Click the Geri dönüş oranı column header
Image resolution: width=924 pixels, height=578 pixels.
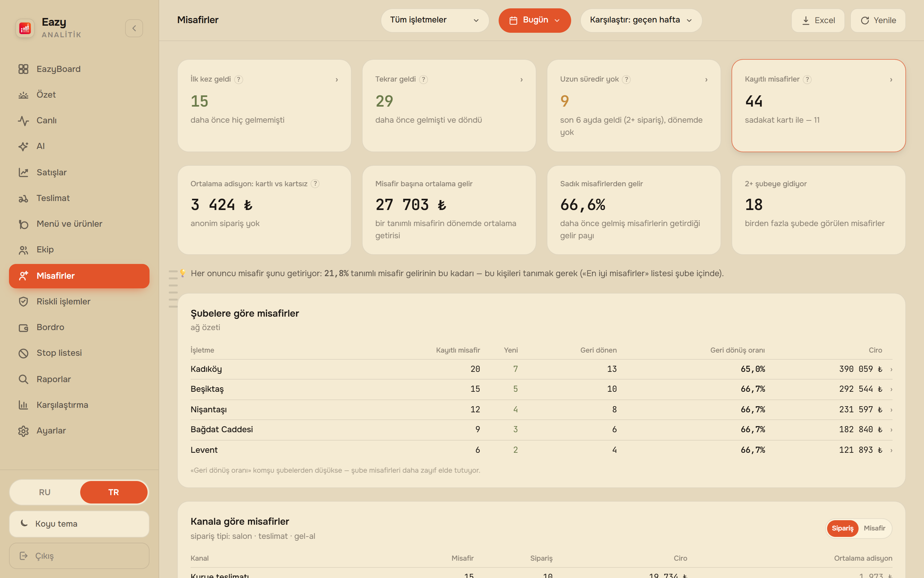pyautogui.click(x=737, y=350)
